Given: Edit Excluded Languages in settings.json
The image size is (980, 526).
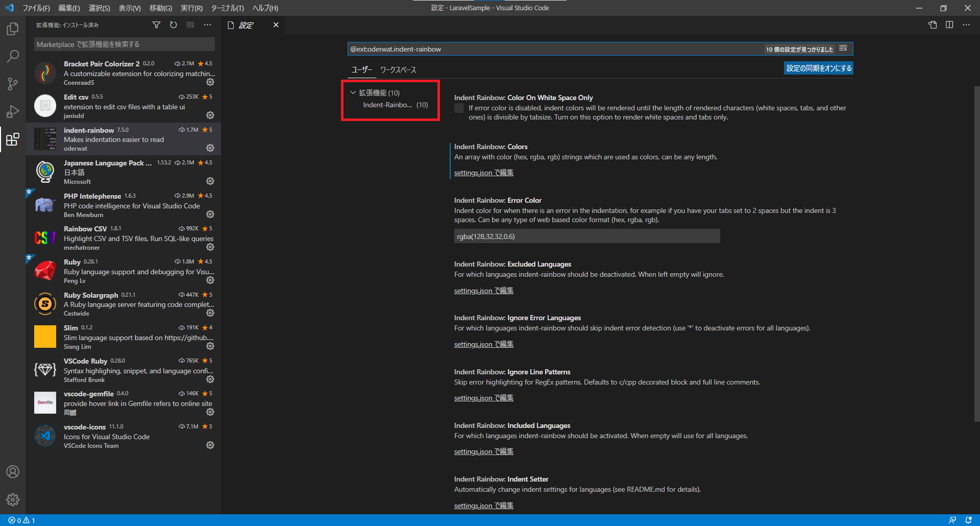Looking at the screenshot, I should coord(484,291).
